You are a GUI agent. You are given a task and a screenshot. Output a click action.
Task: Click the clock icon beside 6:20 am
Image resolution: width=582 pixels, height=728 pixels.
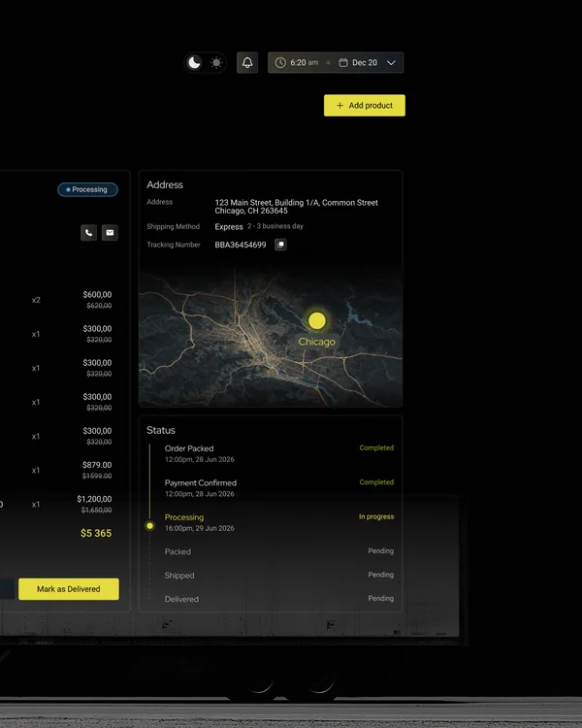pos(280,63)
